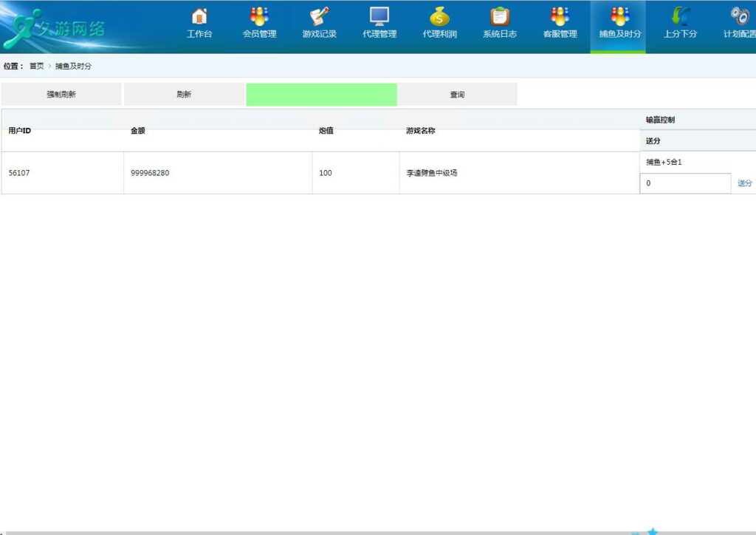Click the 久游网络 logo

[55, 28]
